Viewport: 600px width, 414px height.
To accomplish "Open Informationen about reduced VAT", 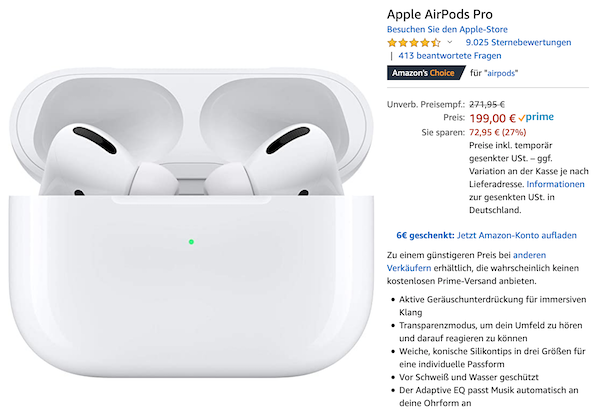I will click(x=555, y=184).
